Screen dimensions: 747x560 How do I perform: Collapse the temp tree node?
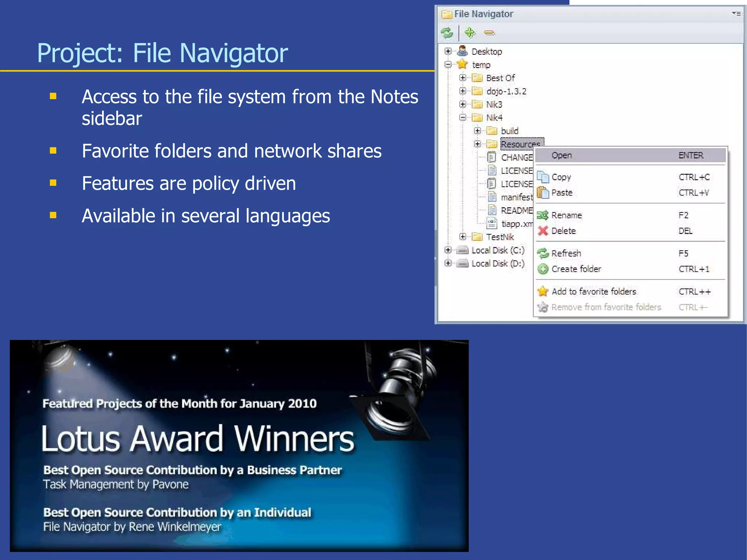pos(448,65)
